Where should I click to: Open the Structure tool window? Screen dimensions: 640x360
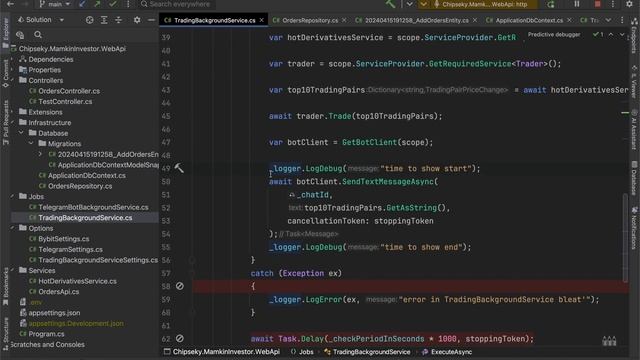[5, 334]
